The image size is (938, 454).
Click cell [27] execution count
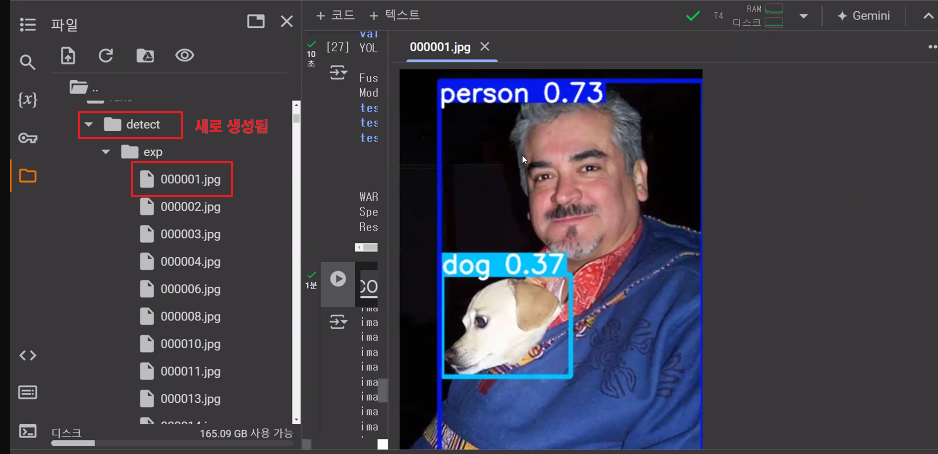click(x=337, y=47)
